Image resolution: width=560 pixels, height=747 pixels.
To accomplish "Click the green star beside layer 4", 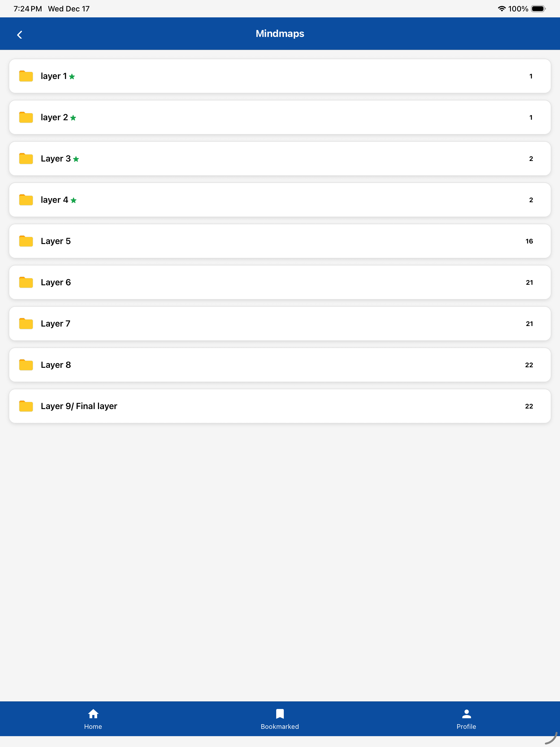I will (74, 200).
